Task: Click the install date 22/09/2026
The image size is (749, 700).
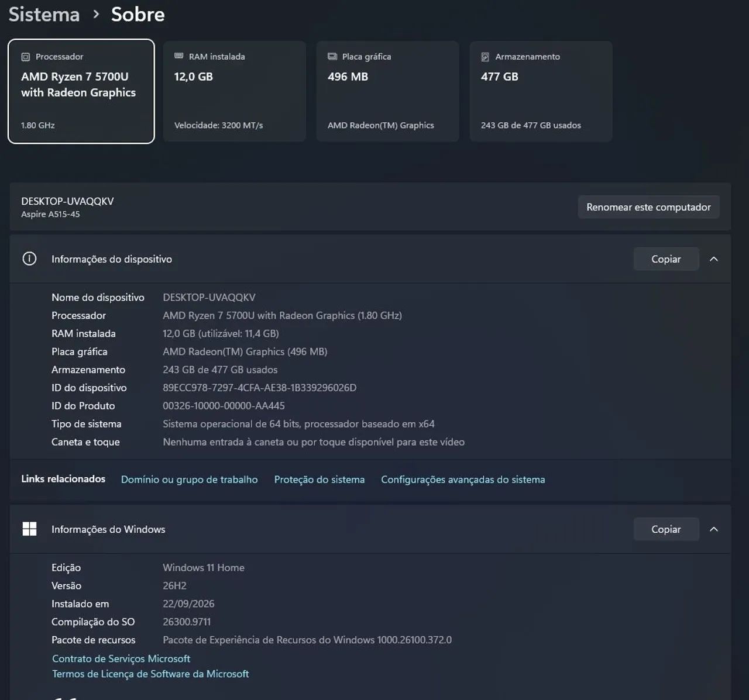Action: 188,604
